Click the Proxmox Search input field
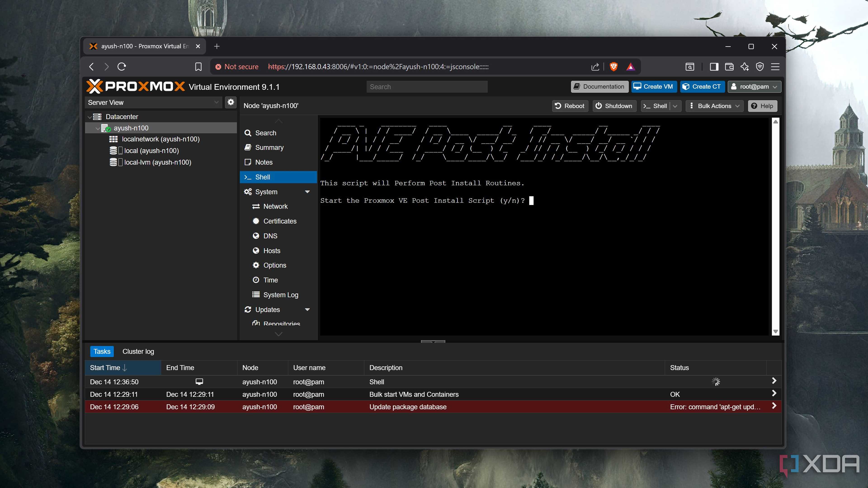This screenshot has width=868, height=488. pyautogui.click(x=427, y=87)
